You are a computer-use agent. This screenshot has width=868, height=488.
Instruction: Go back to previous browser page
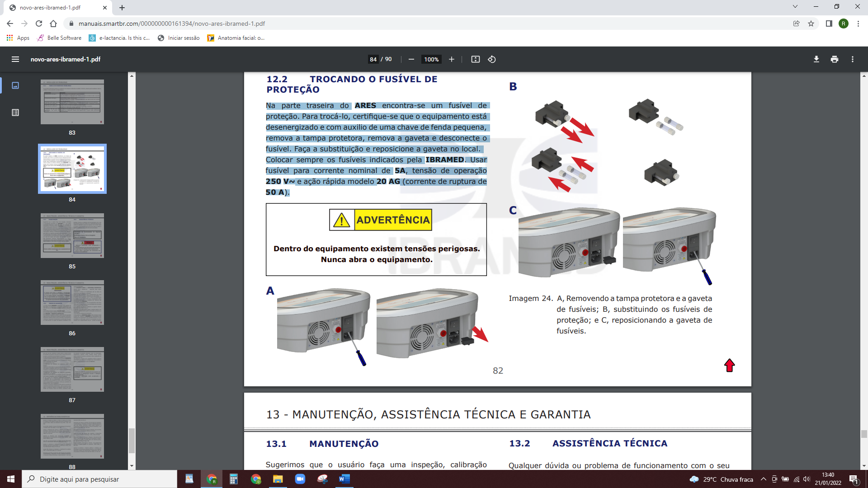click(10, 23)
